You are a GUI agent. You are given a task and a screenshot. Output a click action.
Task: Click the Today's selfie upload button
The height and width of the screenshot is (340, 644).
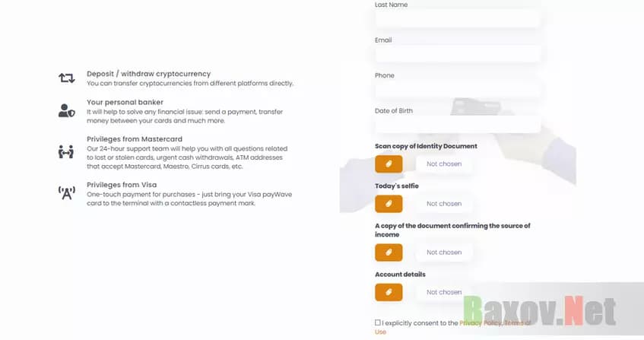389,204
